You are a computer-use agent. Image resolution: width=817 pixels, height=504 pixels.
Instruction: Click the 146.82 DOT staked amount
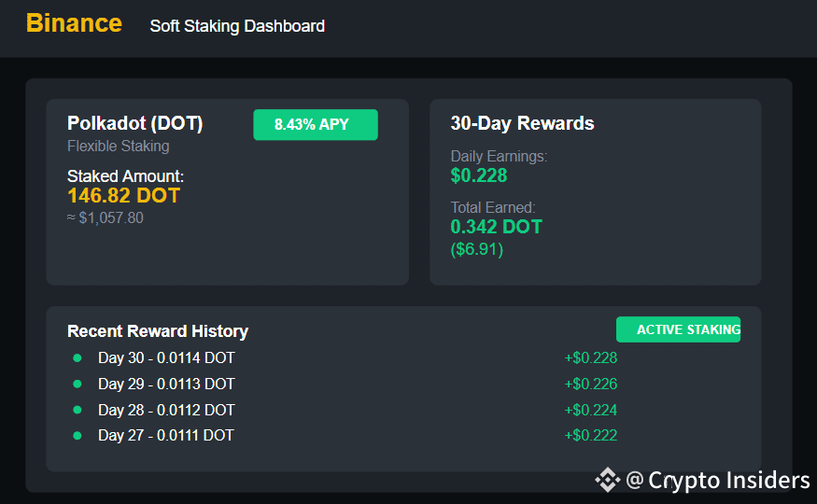(x=123, y=196)
